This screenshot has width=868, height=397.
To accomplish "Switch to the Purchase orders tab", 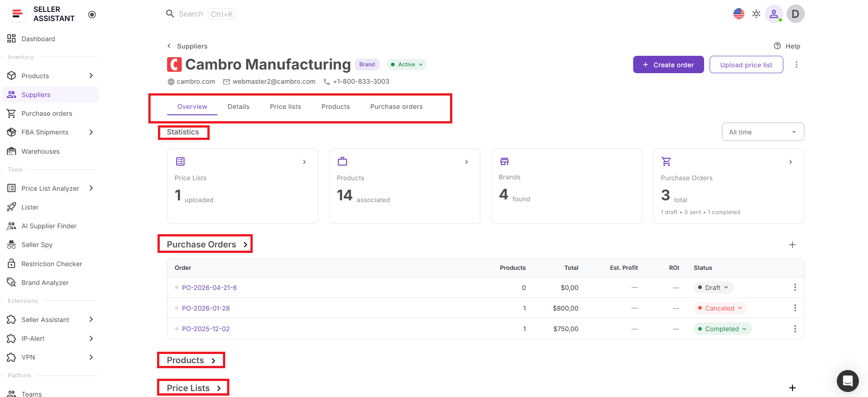I will coord(396,107).
